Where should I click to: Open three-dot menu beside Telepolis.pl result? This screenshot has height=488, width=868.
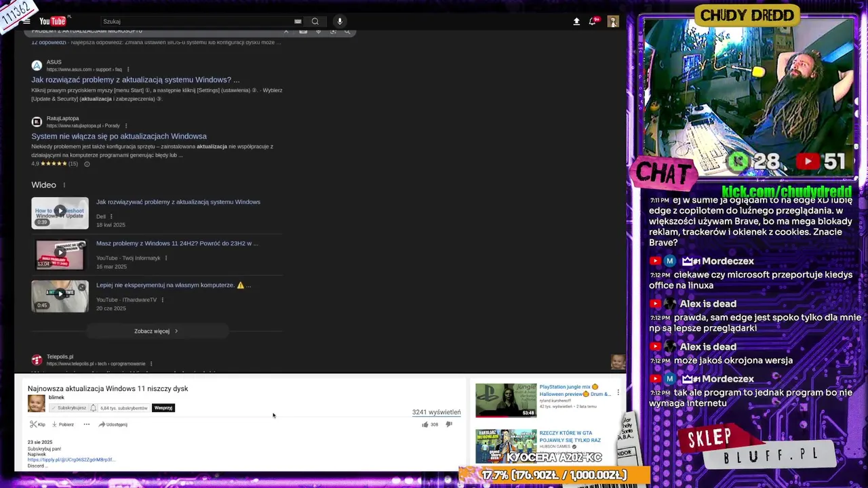tap(150, 364)
